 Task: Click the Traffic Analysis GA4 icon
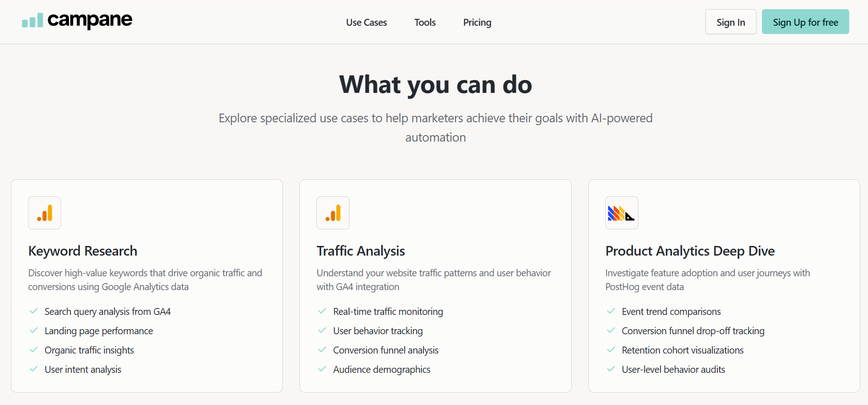333,213
